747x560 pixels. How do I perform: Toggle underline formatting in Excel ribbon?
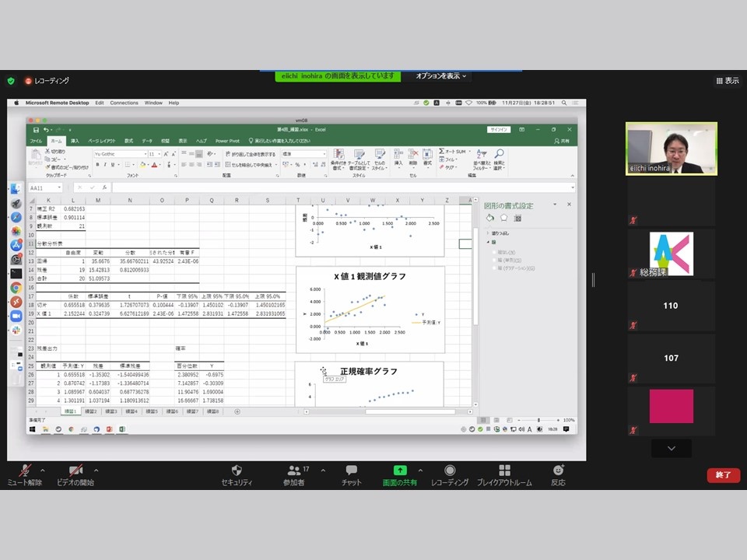coord(113,165)
